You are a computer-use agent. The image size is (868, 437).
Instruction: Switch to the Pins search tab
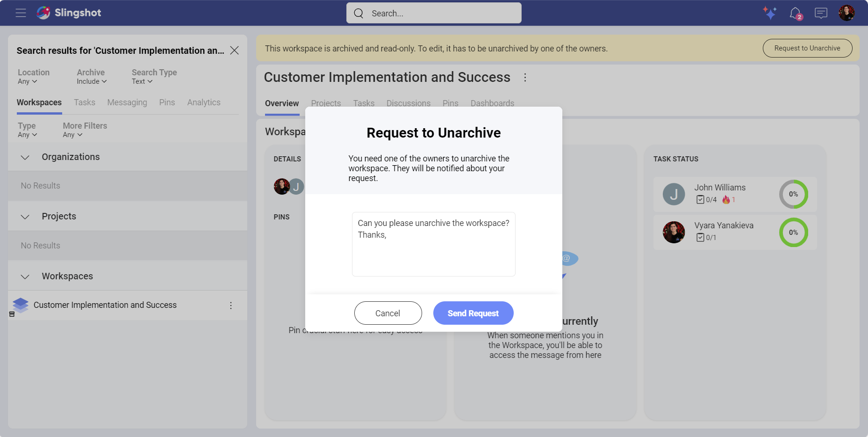click(167, 102)
